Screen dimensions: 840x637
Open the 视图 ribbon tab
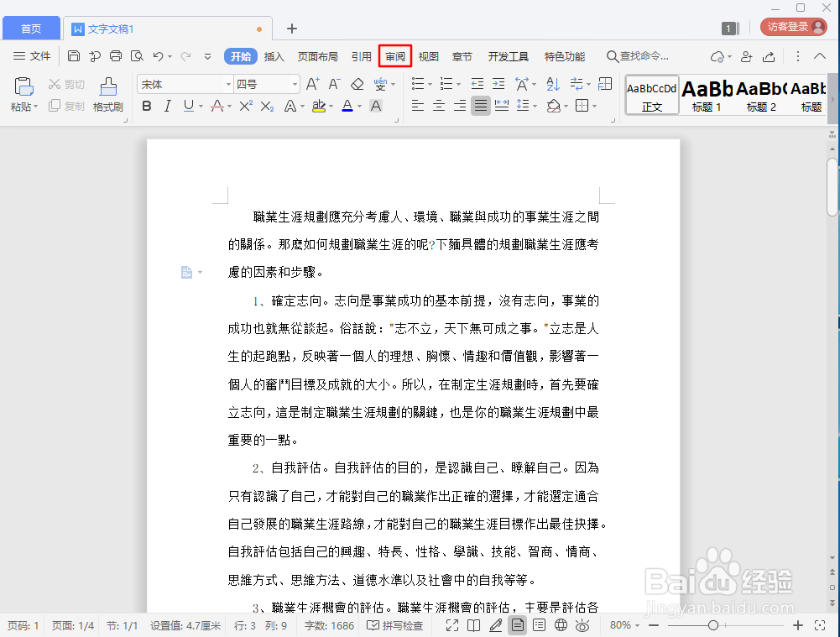[429, 56]
